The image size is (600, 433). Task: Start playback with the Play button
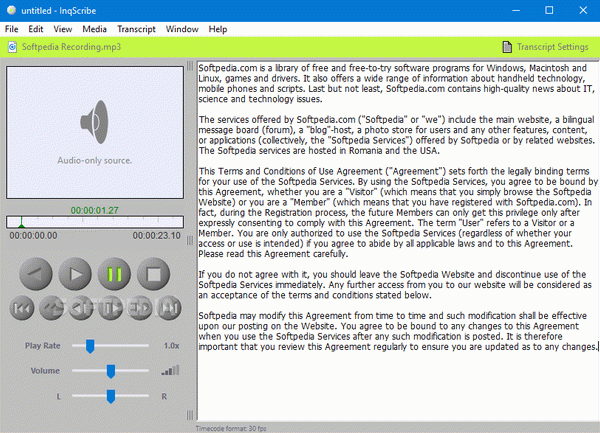point(75,274)
